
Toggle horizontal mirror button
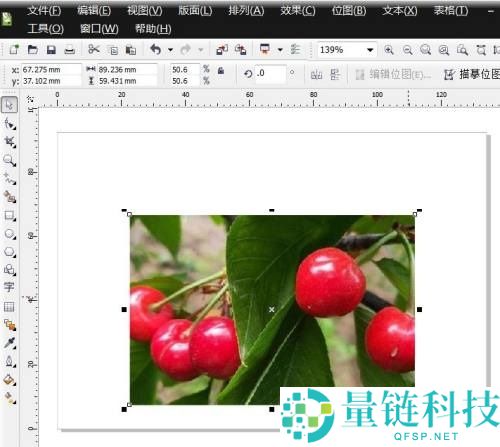click(x=316, y=74)
